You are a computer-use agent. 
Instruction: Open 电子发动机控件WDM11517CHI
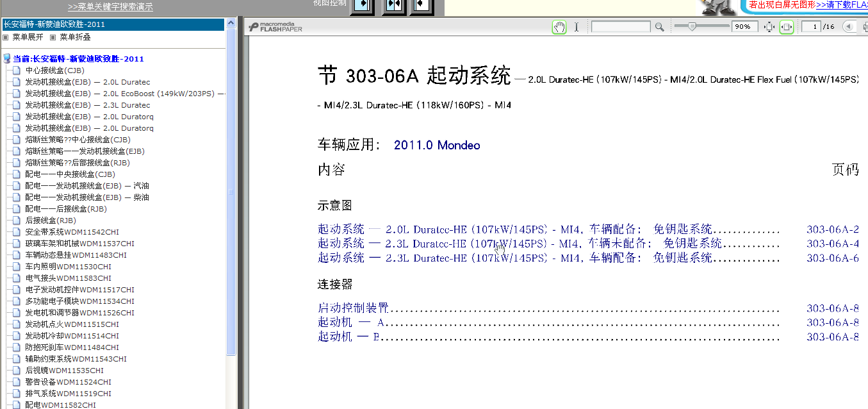pos(79,290)
